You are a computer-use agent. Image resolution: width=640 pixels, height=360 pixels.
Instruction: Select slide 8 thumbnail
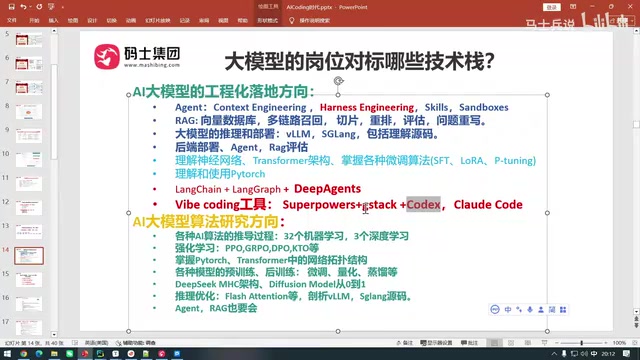tap(29, 111)
